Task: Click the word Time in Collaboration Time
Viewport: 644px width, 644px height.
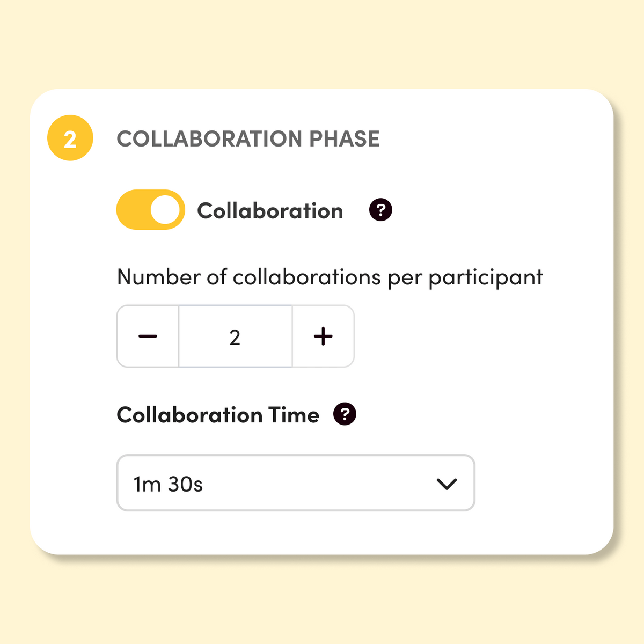Action: pos(294,415)
